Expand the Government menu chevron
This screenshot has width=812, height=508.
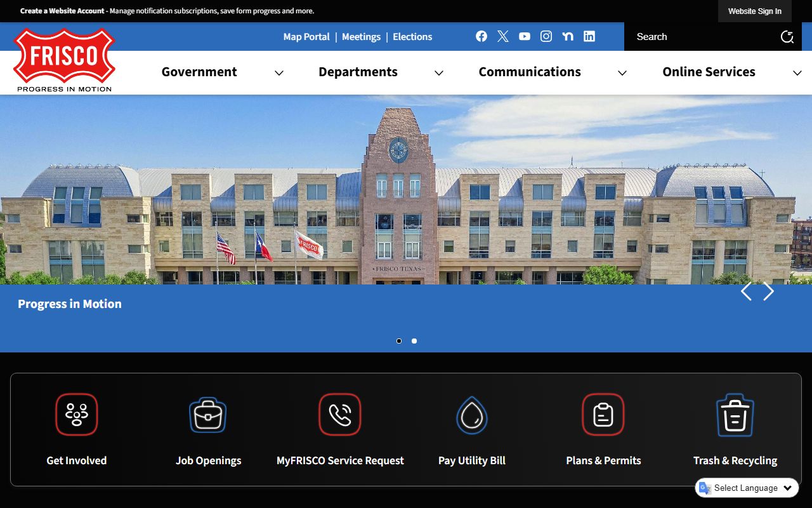(278, 73)
